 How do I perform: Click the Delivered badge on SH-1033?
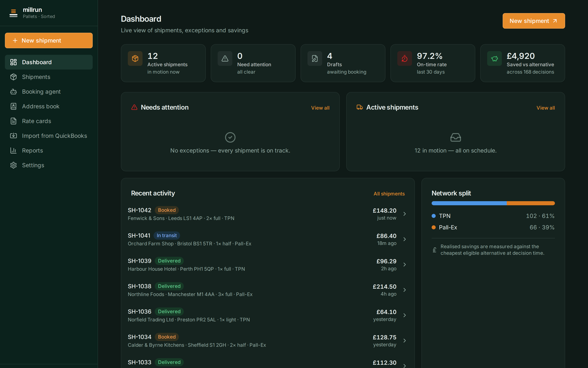(x=169, y=362)
